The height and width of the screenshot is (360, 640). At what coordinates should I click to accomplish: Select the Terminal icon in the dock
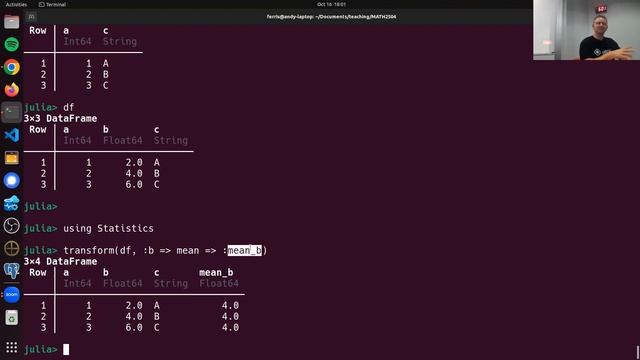point(11,112)
